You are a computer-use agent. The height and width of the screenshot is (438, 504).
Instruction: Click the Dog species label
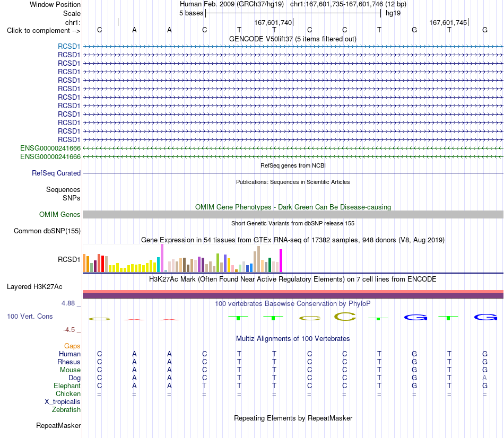coord(74,378)
